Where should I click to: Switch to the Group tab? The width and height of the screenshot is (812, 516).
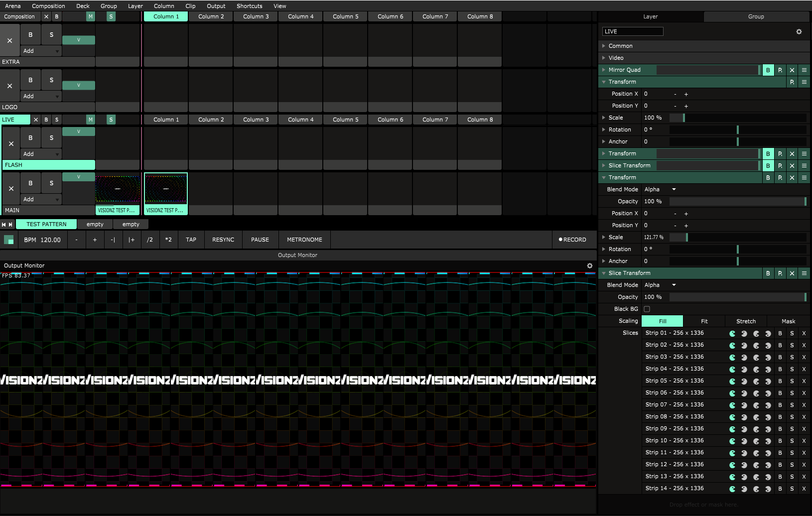pos(756,17)
